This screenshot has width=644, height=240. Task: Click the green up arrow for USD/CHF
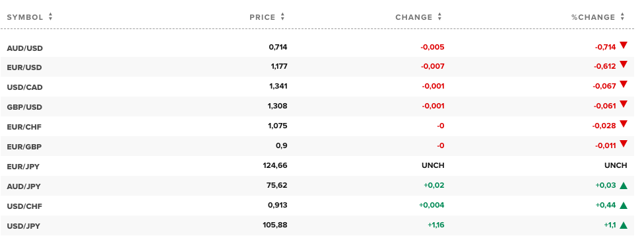tap(624, 206)
